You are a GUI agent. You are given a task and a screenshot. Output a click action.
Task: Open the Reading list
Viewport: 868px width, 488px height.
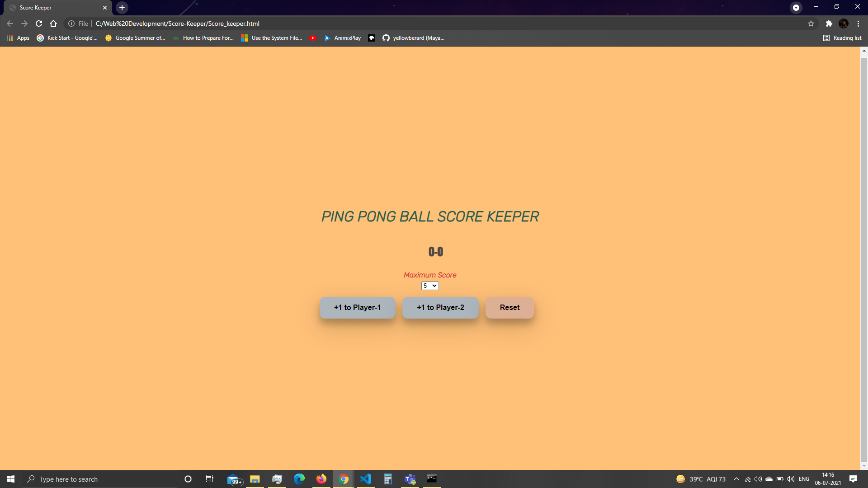(x=842, y=38)
